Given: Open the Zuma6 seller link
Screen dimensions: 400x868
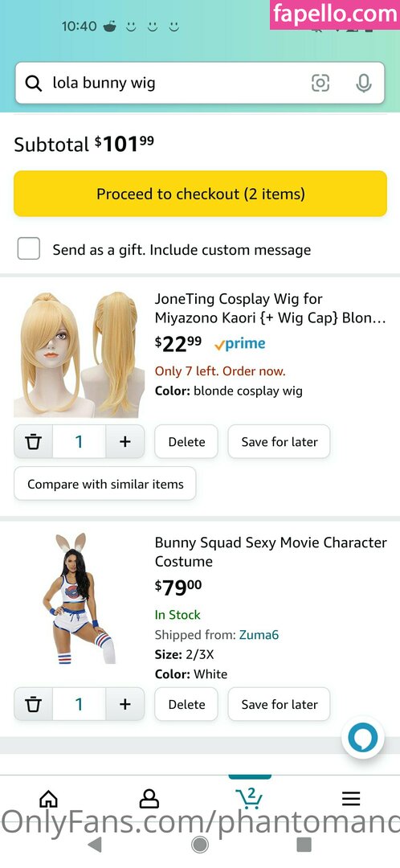Looking at the screenshot, I should [259, 635].
